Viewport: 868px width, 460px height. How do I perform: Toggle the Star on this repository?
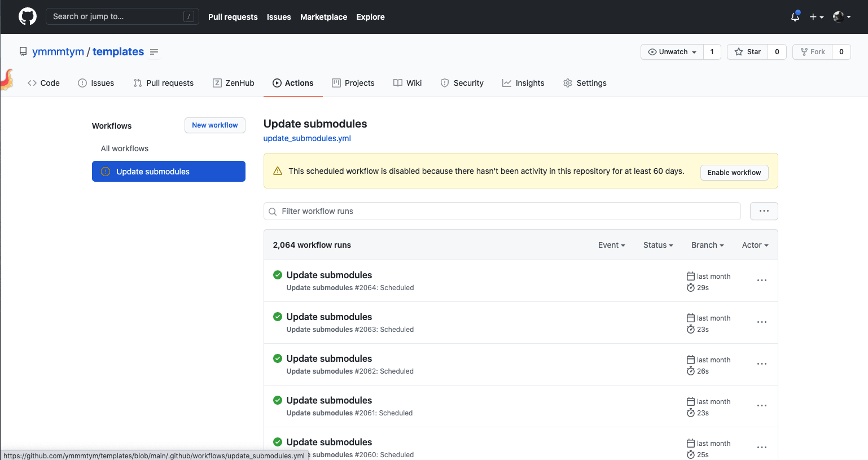pos(747,51)
